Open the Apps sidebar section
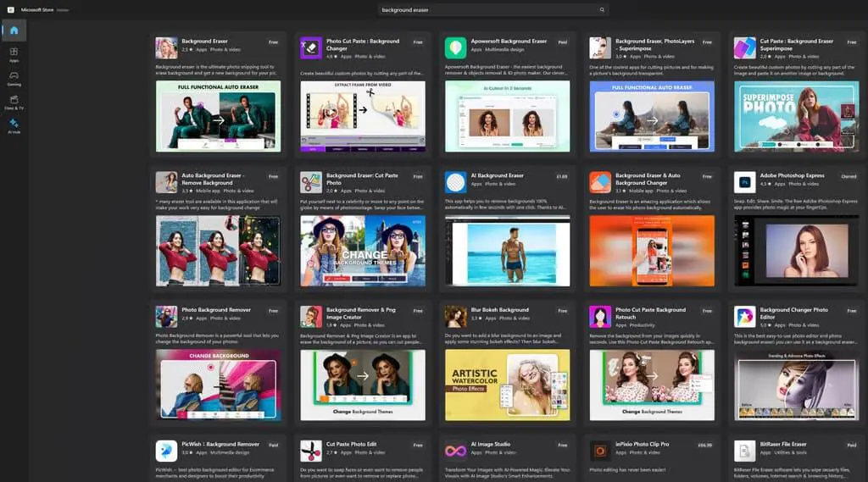The image size is (868, 482). pos(14,54)
